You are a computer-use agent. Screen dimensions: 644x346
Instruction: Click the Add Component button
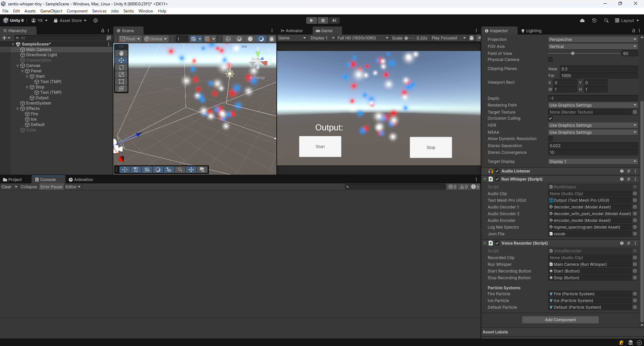[560, 320]
